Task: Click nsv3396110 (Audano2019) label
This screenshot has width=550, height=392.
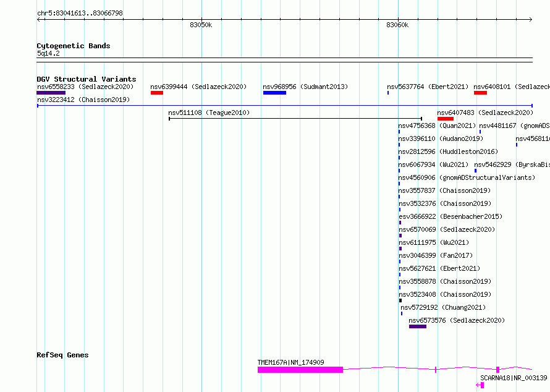Action: (441, 138)
